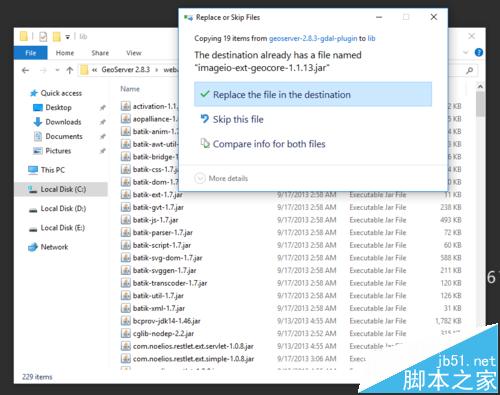Click the Properties icon in title bar
The width and height of the screenshot is (500, 395).
pos(43,36)
